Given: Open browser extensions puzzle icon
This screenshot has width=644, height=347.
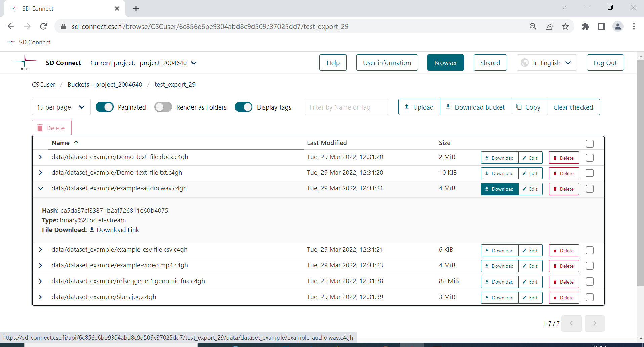Looking at the screenshot, I should (x=586, y=26).
